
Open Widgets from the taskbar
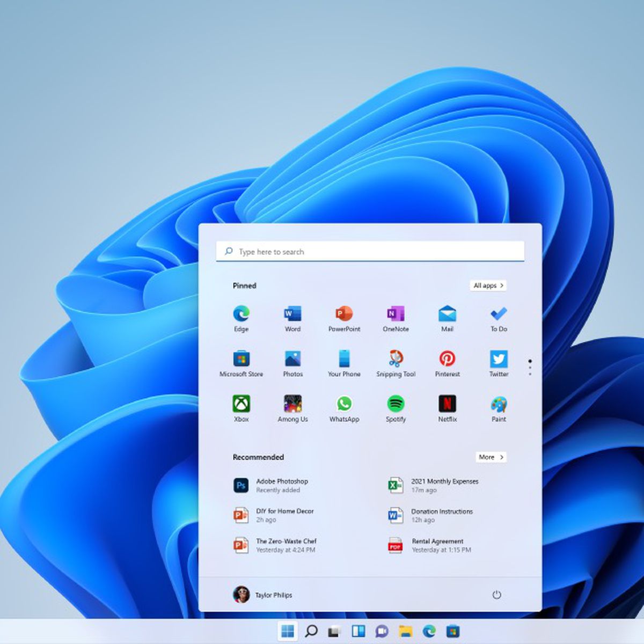(x=358, y=631)
